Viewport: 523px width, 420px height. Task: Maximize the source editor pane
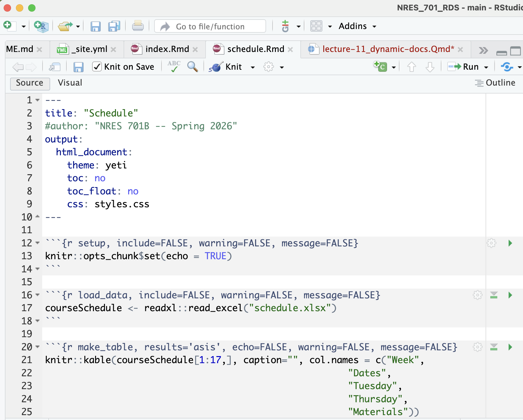coord(516,51)
